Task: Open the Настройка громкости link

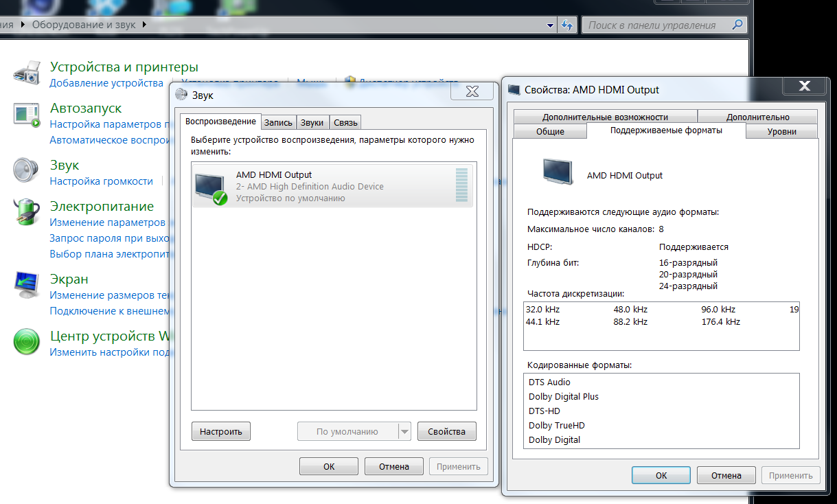Action: click(x=101, y=181)
